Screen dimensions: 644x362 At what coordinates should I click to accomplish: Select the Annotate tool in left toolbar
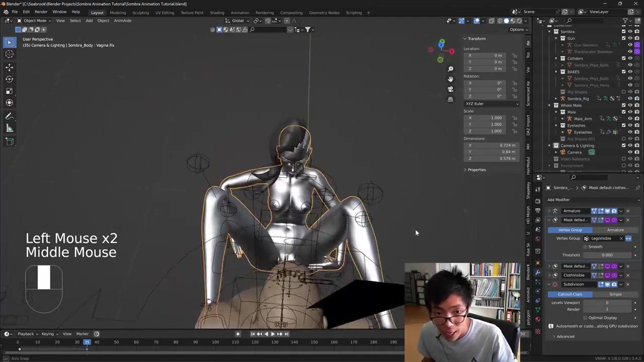(x=9, y=116)
